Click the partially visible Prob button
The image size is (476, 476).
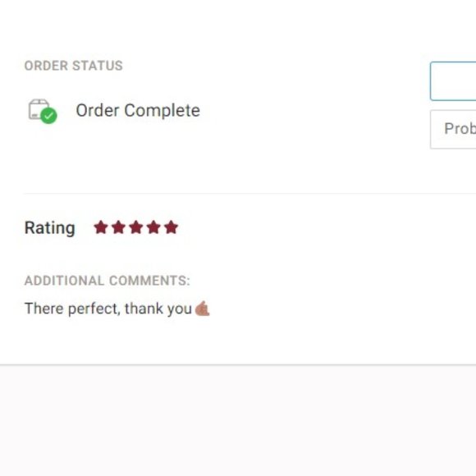coord(453,130)
